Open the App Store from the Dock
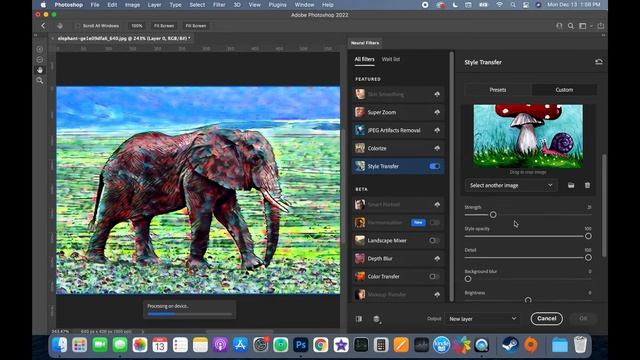Viewport: 640px width, 360px height. [240, 345]
